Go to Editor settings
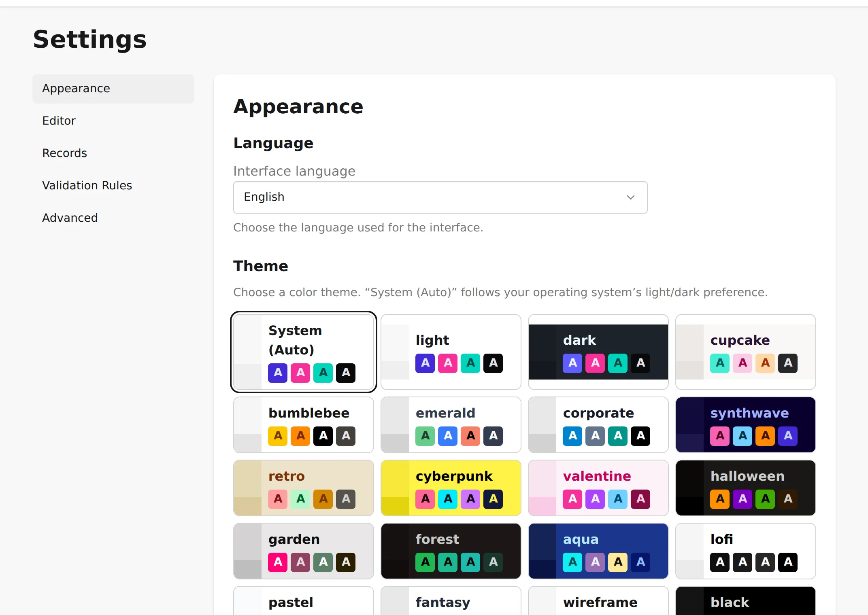868x615 pixels. pyautogui.click(x=113, y=121)
